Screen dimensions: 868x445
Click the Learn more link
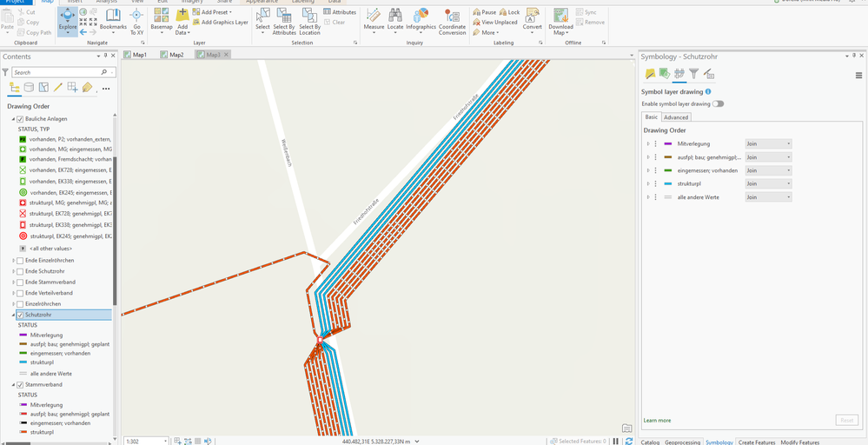tap(657, 421)
